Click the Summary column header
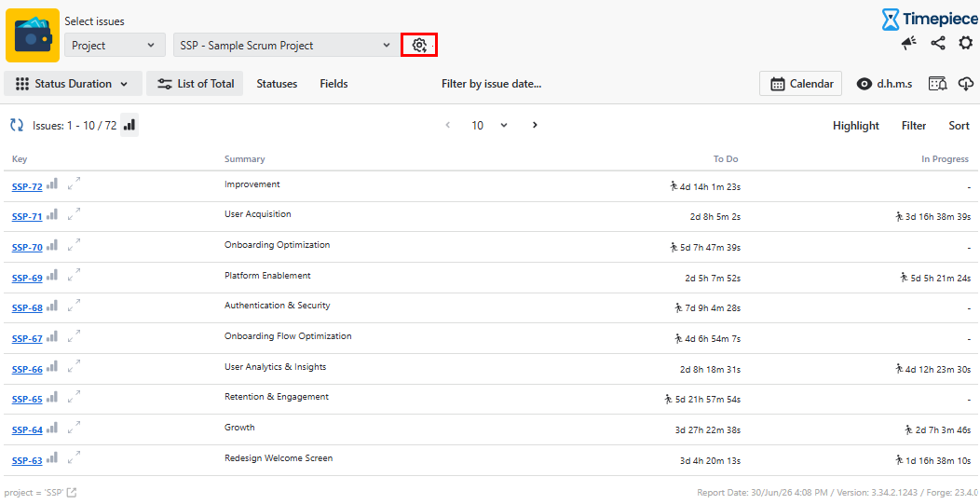Viewport: 980px width, 504px height. [x=244, y=159]
